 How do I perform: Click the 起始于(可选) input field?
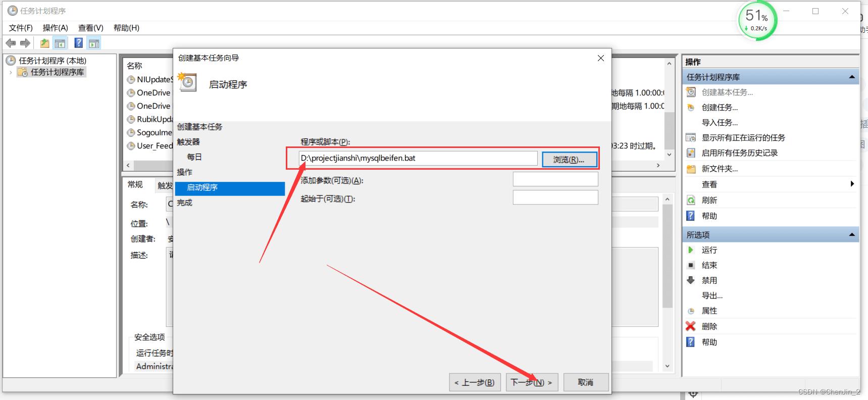pyautogui.click(x=555, y=197)
